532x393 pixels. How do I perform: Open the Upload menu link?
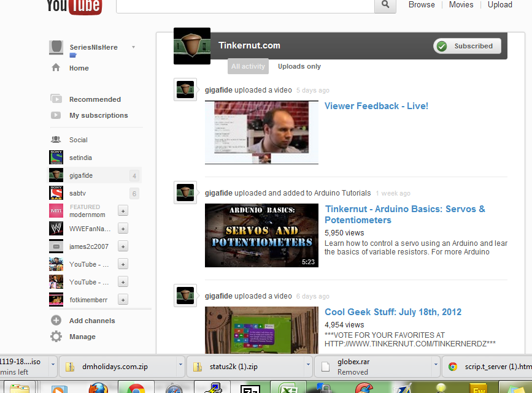pyautogui.click(x=499, y=5)
